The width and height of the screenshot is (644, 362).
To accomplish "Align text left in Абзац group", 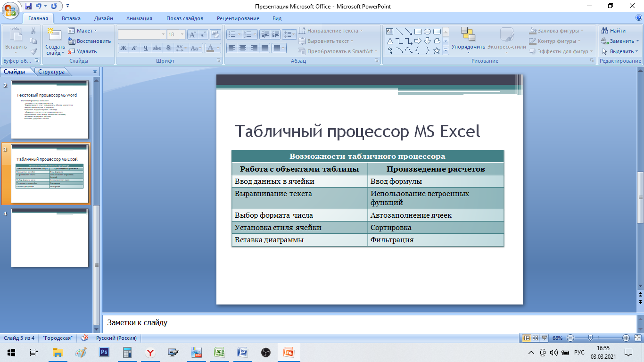I will pos(231,48).
